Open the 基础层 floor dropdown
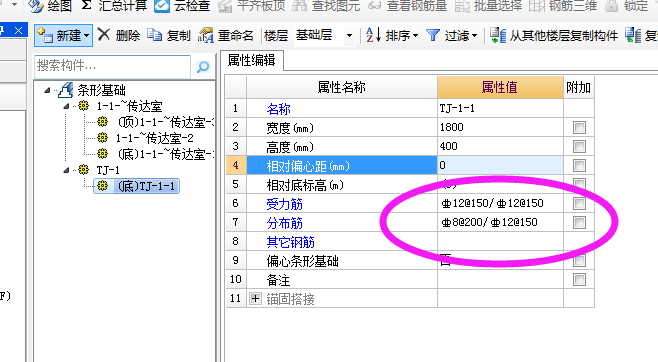Screen dimensions: 658x362 349,36
